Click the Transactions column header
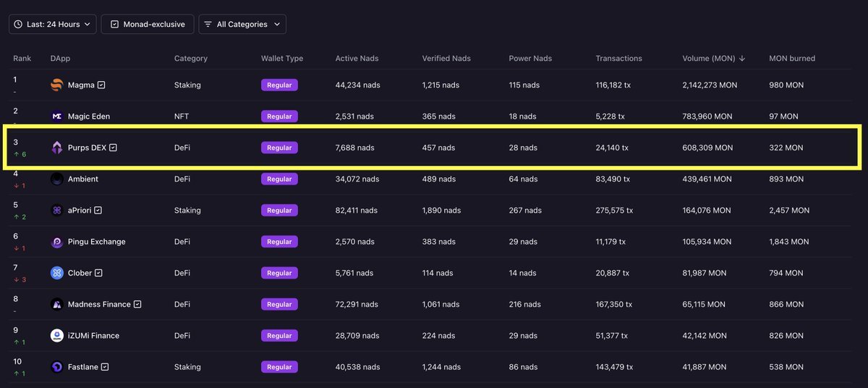 coord(618,59)
